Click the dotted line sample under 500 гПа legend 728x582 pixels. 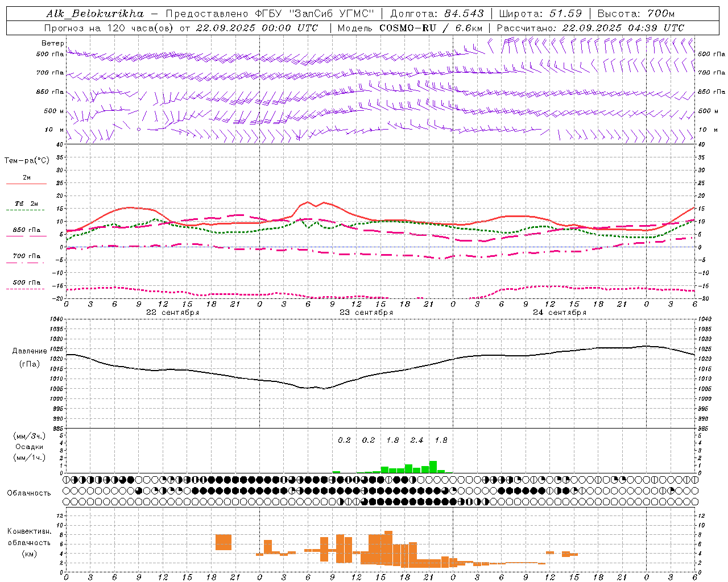pyautogui.click(x=26, y=289)
